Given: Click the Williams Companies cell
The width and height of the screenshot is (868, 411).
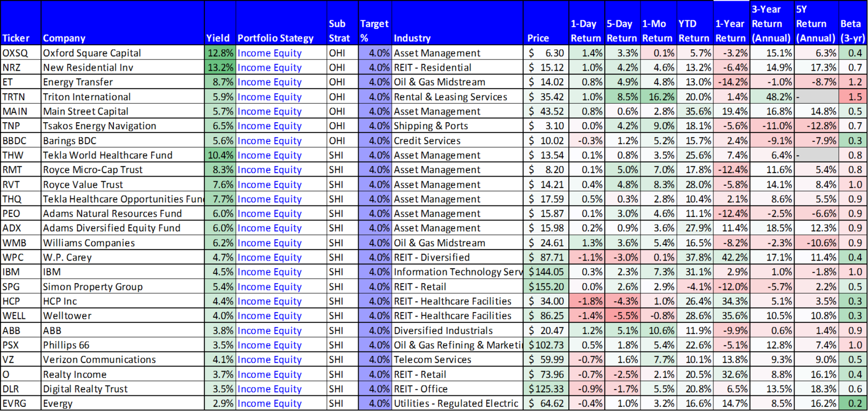Looking at the screenshot, I should tap(123, 243).
